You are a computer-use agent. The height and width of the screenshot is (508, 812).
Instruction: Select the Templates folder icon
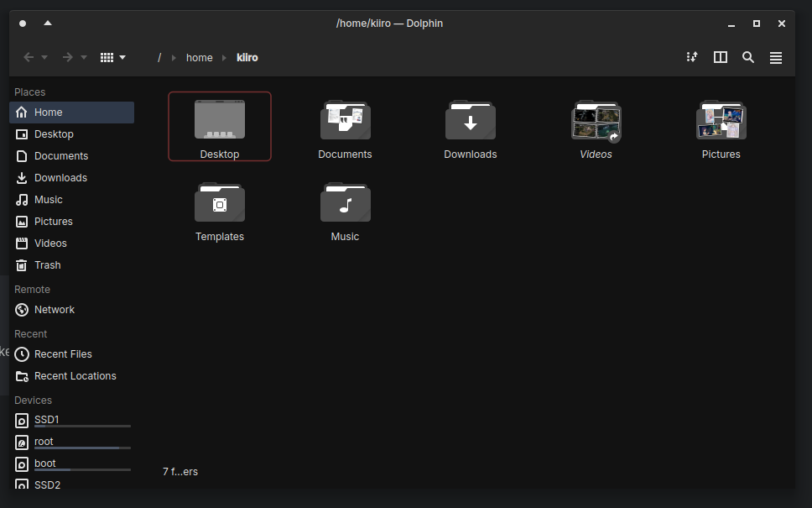220,202
